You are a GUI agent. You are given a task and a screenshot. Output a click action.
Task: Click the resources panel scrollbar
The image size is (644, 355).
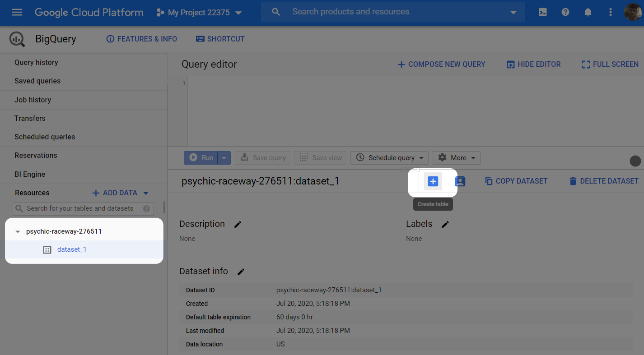tap(164, 207)
